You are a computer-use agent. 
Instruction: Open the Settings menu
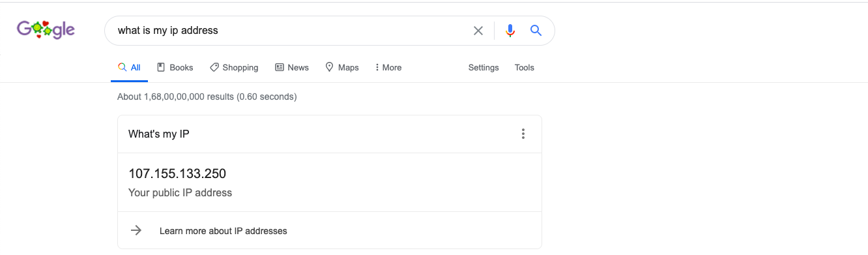point(484,67)
